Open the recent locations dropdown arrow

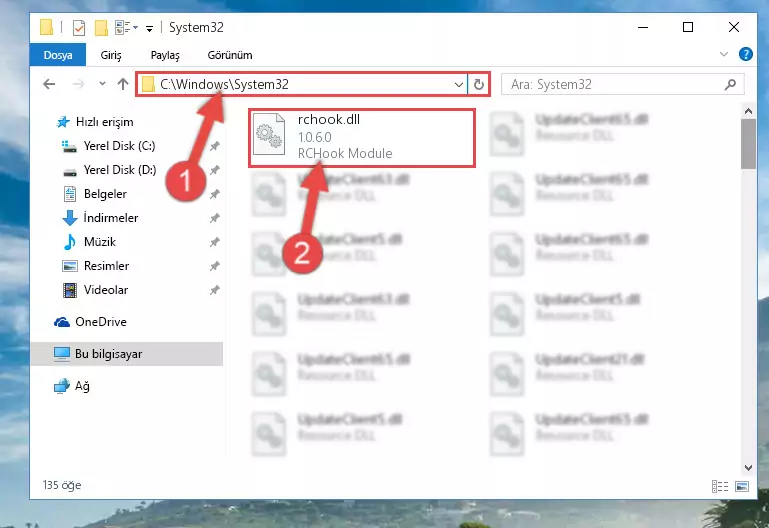[102, 84]
